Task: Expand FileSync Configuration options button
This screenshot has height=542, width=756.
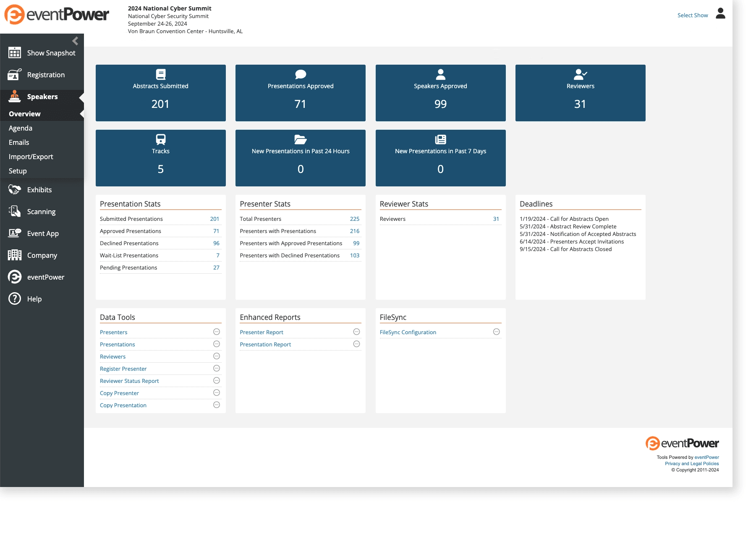Action: click(x=496, y=332)
